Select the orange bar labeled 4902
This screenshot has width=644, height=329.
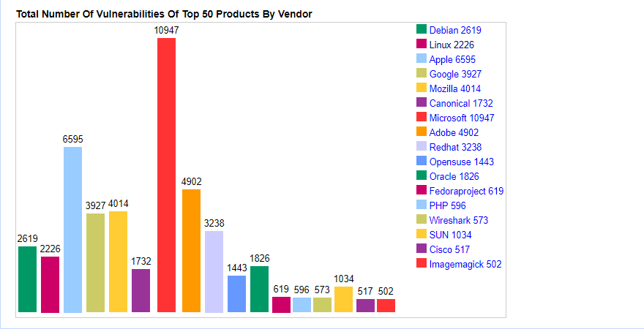pos(191,251)
